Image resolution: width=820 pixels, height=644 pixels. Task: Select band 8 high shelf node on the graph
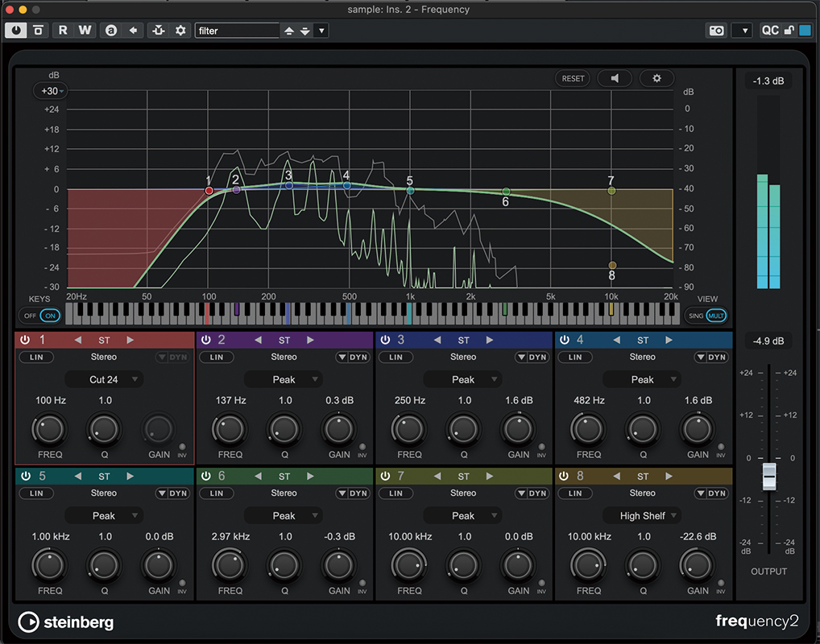point(612,266)
